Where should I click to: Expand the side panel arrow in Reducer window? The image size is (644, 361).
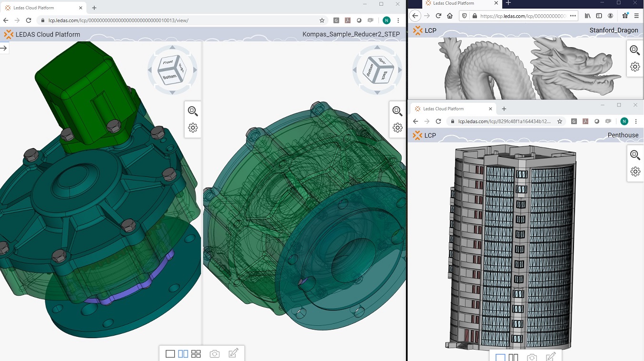click(x=4, y=48)
